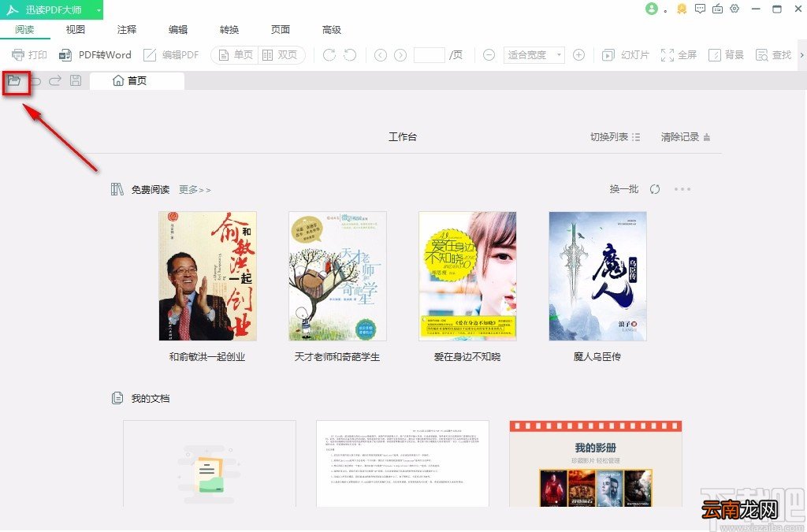Start 幻灯片 slideshow mode
This screenshot has height=532, width=807.
coord(625,55)
